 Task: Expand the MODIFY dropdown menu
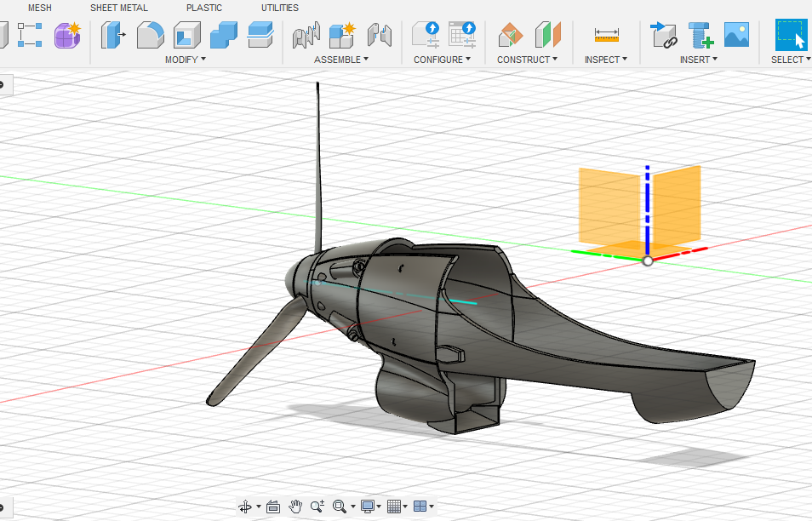(186, 60)
